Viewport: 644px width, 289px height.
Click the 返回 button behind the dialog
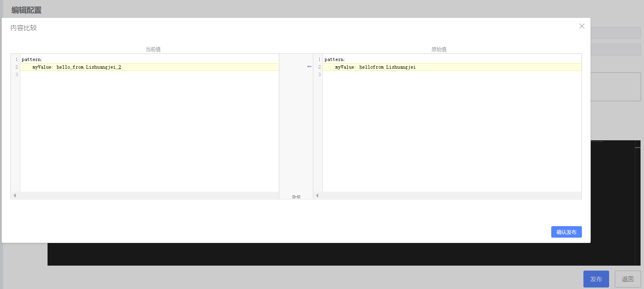(628, 279)
